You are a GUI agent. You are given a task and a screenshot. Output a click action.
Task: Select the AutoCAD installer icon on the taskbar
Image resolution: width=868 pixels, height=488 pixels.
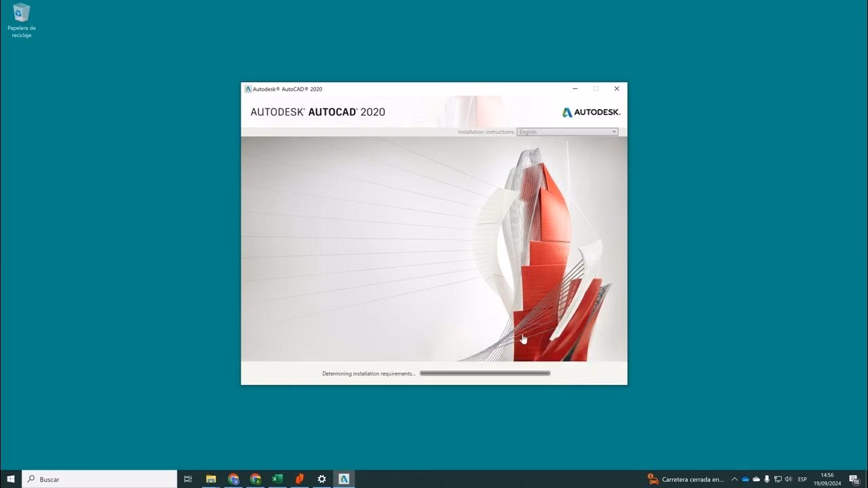[344, 479]
